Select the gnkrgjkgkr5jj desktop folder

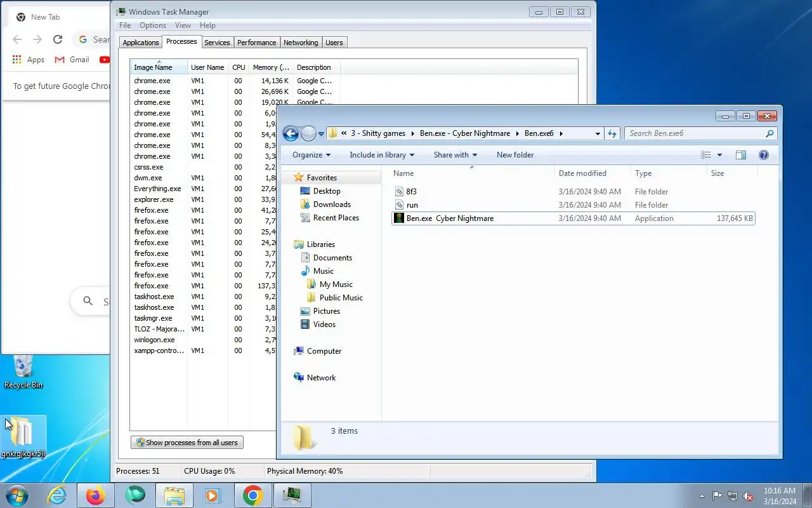coord(23,437)
